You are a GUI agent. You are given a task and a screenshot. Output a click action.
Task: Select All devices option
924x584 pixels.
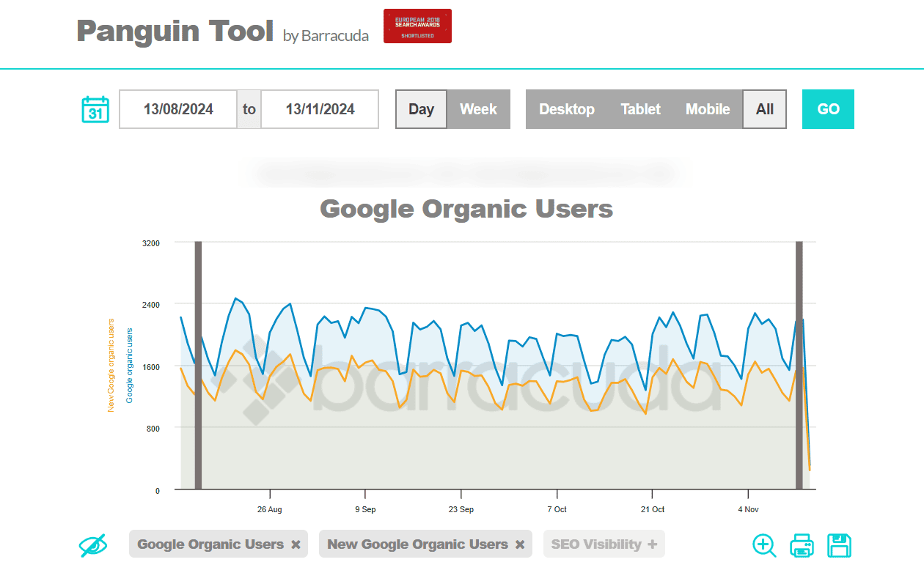(x=764, y=109)
